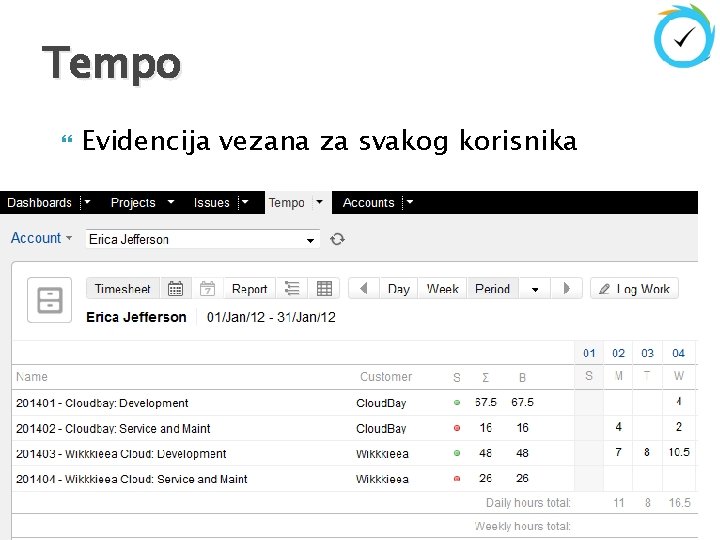Click the 16.5 daily hours total
This screenshot has height=540, width=720.
[679, 503]
